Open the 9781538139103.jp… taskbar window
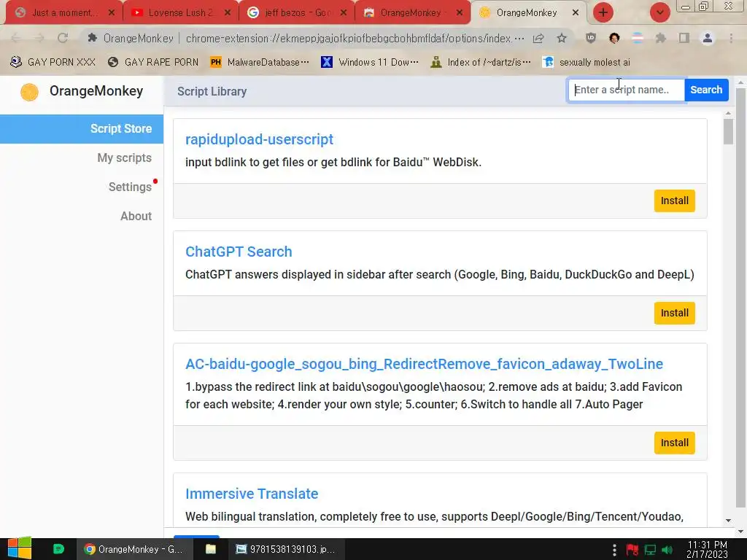This screenshot has width=747, height=560. point(285,549)
